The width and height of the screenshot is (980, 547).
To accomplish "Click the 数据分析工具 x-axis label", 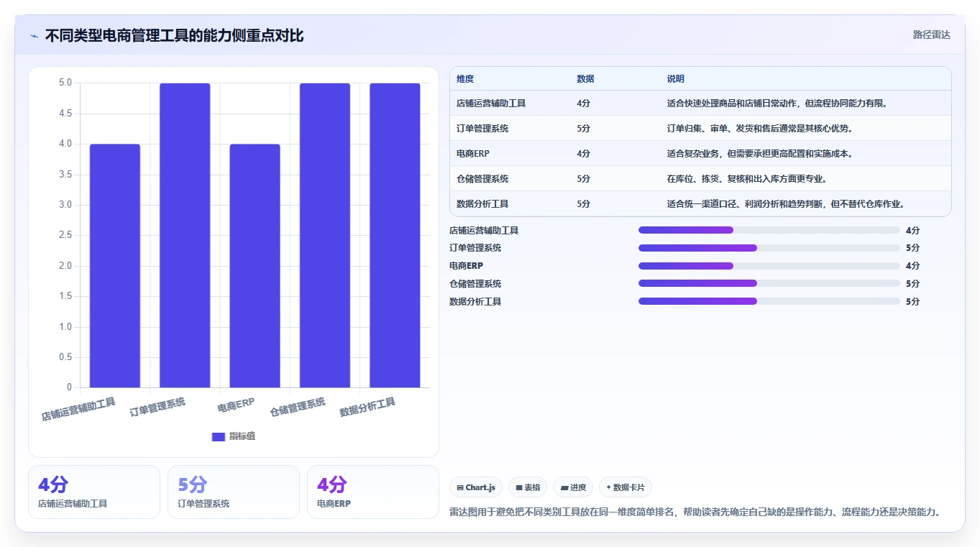I will [x=367, y=408].
